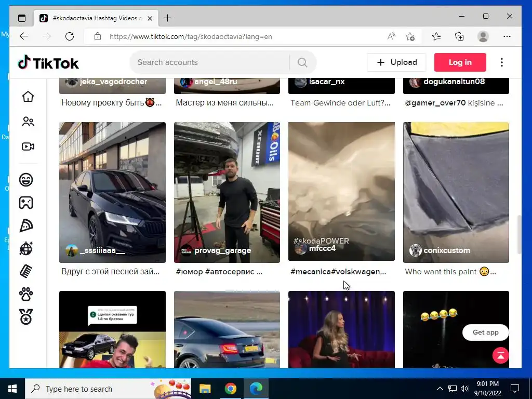Open the jeka_vagodrocher profile link
The height and width of the screenshot is (399, 532).
(113, 82)
